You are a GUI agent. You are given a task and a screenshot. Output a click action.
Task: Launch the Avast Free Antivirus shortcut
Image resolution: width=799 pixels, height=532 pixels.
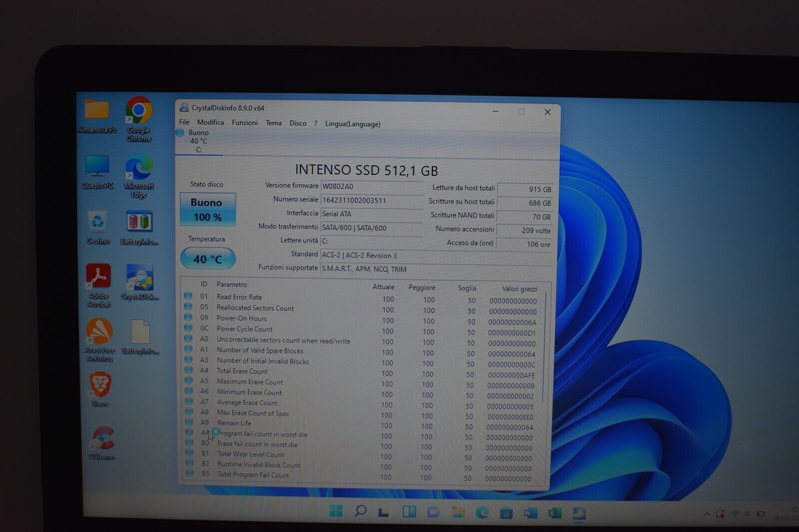pos(99,339)
